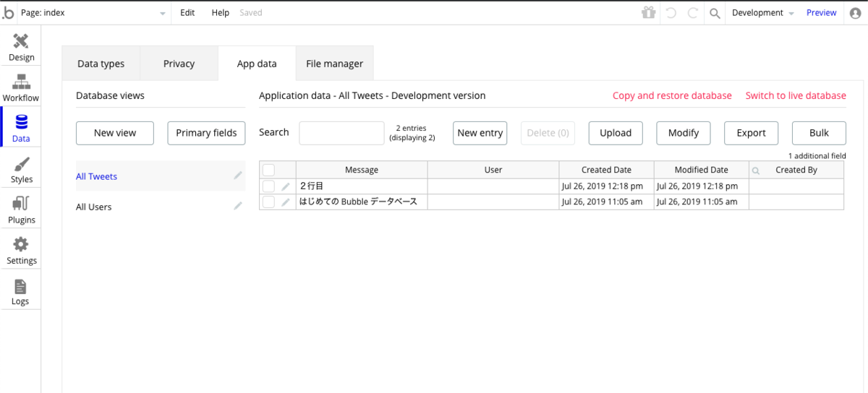Click the Bulk button
The height and width of the screenshot is (393, 868).
819,133
